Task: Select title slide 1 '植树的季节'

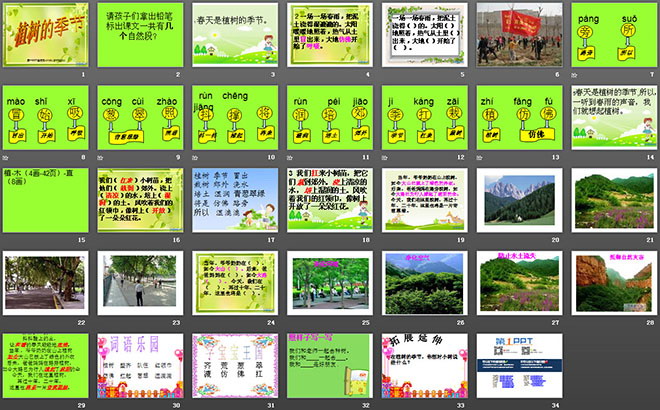Action: pyautogui.click(x=45, y=35)
